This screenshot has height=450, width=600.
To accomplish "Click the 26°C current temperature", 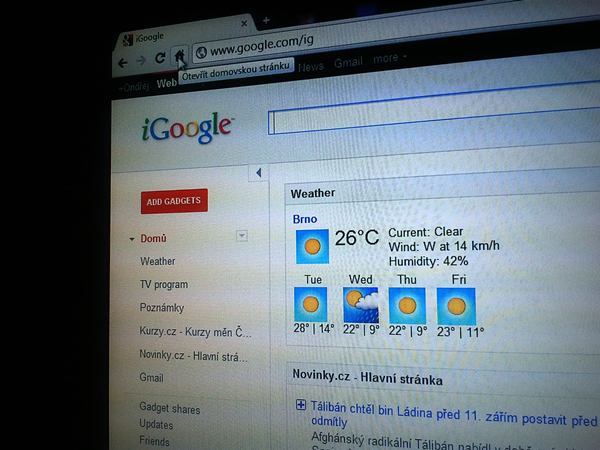I will click(x=357, y=238).
